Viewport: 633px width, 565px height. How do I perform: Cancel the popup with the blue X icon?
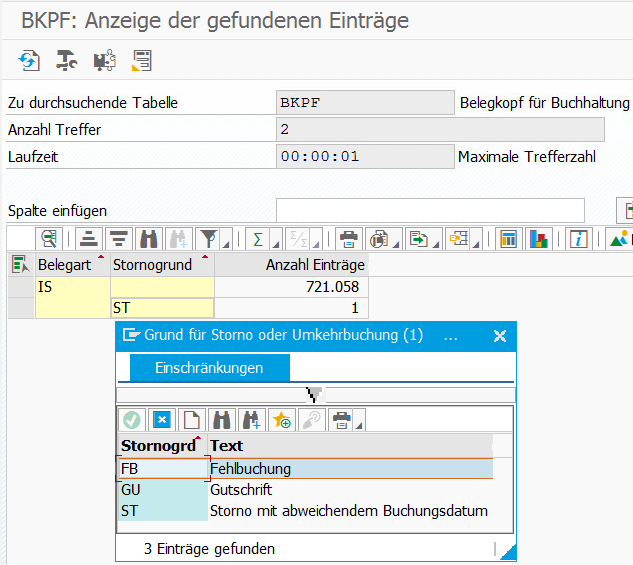[x=161, y=419]
